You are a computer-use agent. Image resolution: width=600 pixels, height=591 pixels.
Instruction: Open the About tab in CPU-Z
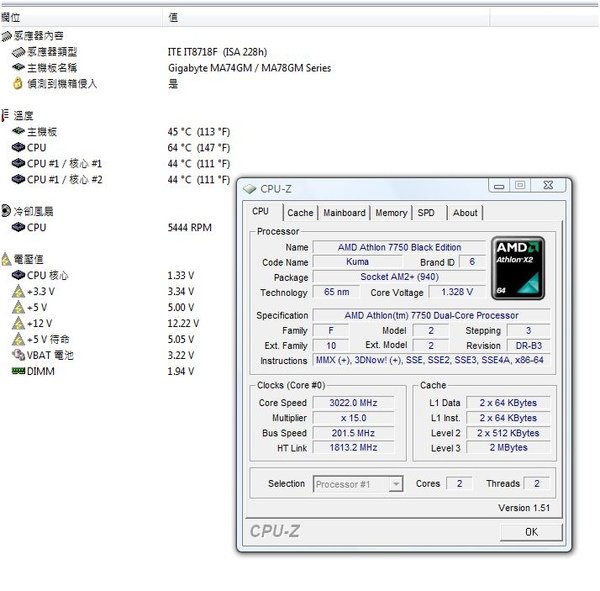click(x=465, y=213)
